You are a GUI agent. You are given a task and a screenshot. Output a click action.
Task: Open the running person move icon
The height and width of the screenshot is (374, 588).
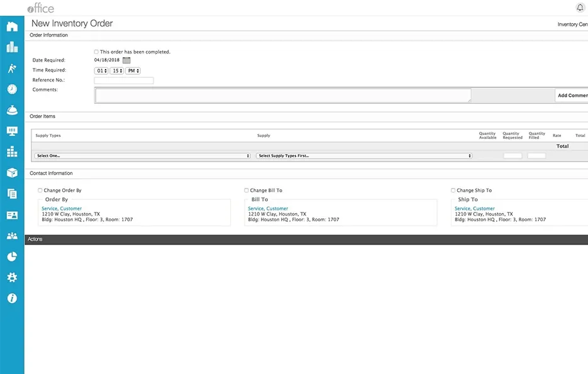(12, 69)
